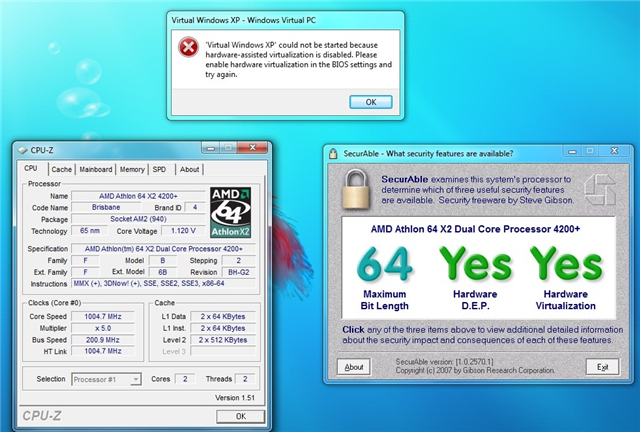Click the AMD Athlon 64 X2 logo
This screenshot has height=432, width=640.
click(x=230, y=212)
